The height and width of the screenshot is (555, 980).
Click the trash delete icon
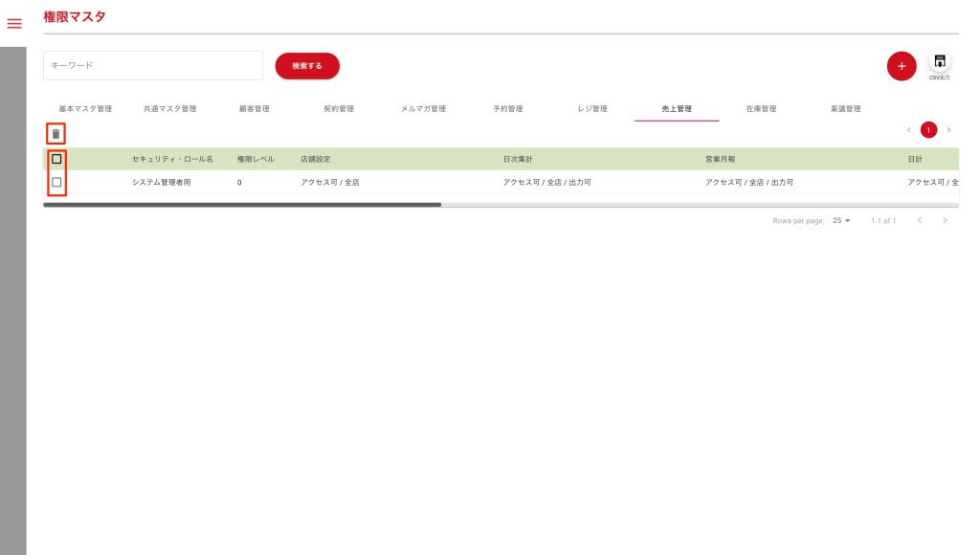(56, 134)
